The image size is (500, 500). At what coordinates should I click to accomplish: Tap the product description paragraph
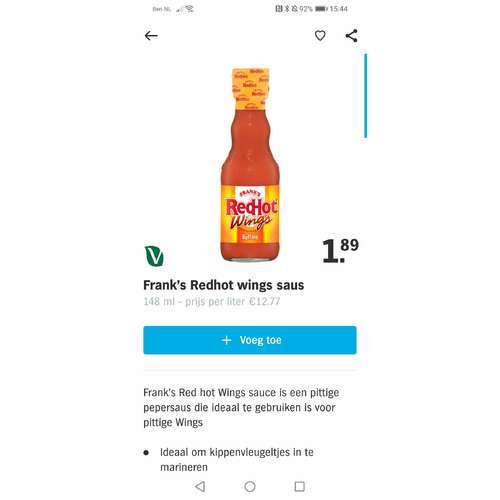[x=241, y=407]
